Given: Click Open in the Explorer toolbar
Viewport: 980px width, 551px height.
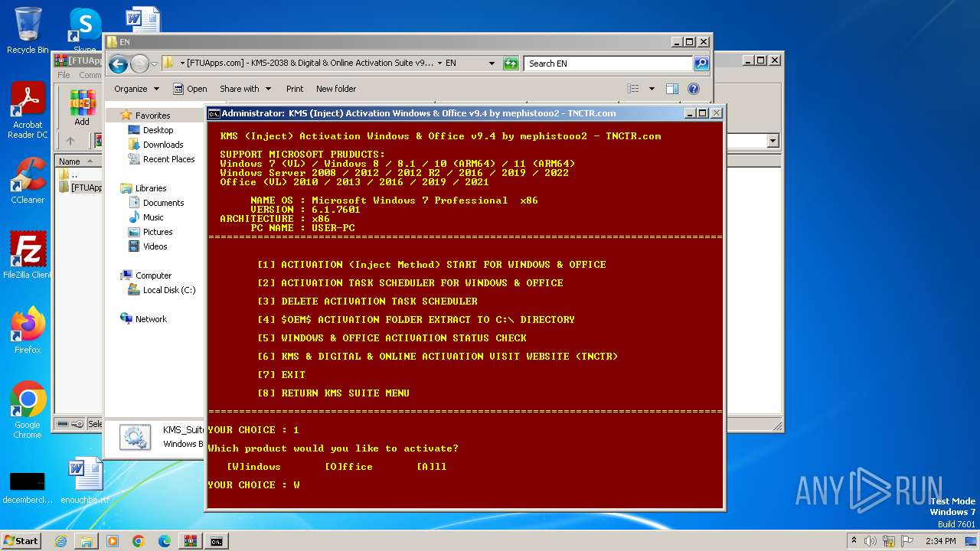Looking at the screenshot, I should (x=190, y=89).
